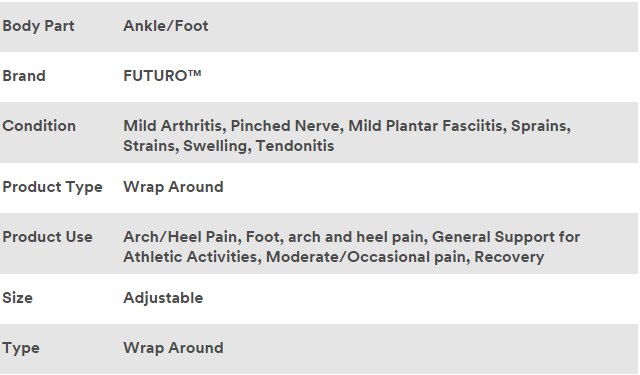Click Wrap Around in the Type row
Viewport: 640px width, 375px height.
point(173,348)
